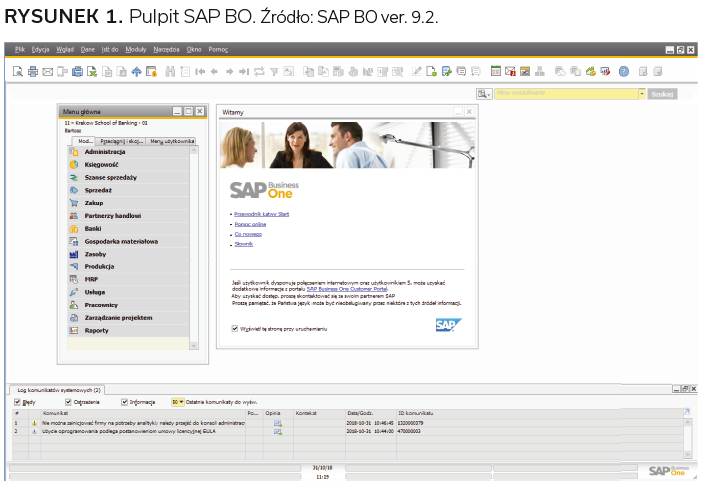Go to First Data Record arrow icon
Viewport: 708px width, 489px height.
200,71
